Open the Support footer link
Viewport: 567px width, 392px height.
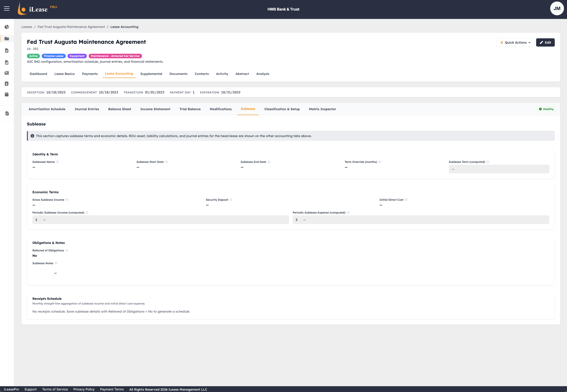coord(30,389)
